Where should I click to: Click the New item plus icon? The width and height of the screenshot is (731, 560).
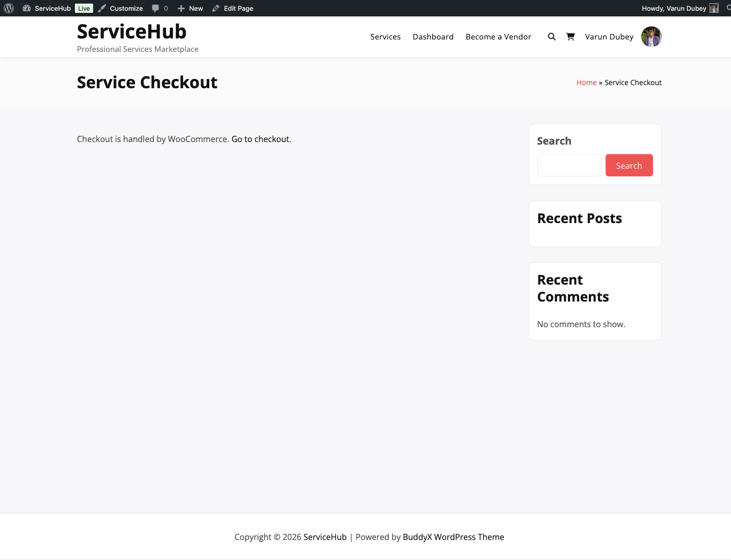pos(180,8)
